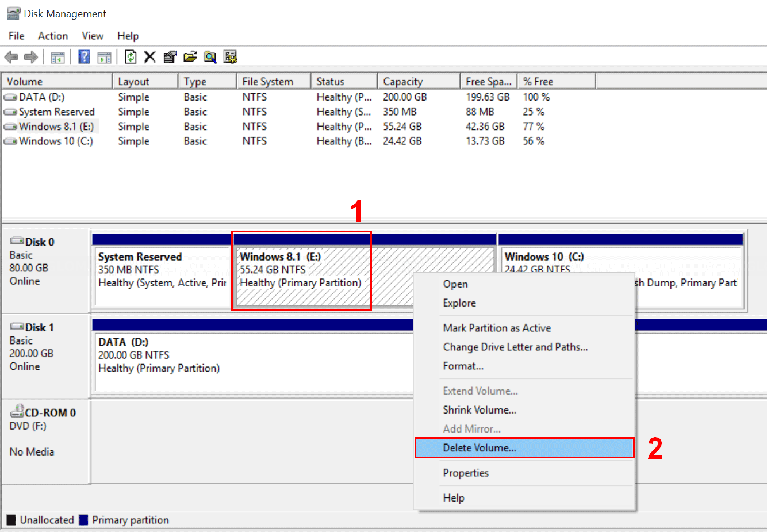This screenshot has width=767, height=532.
Task: Select the Windows 8.1 (E:) partition block
Action: pyautogui.click(x=365, y=270)
